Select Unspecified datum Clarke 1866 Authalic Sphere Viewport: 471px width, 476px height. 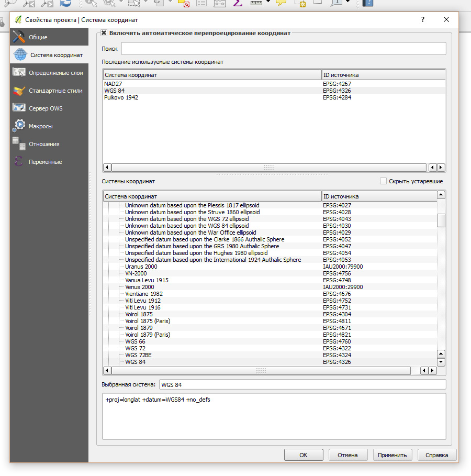(x=270, y=239)
